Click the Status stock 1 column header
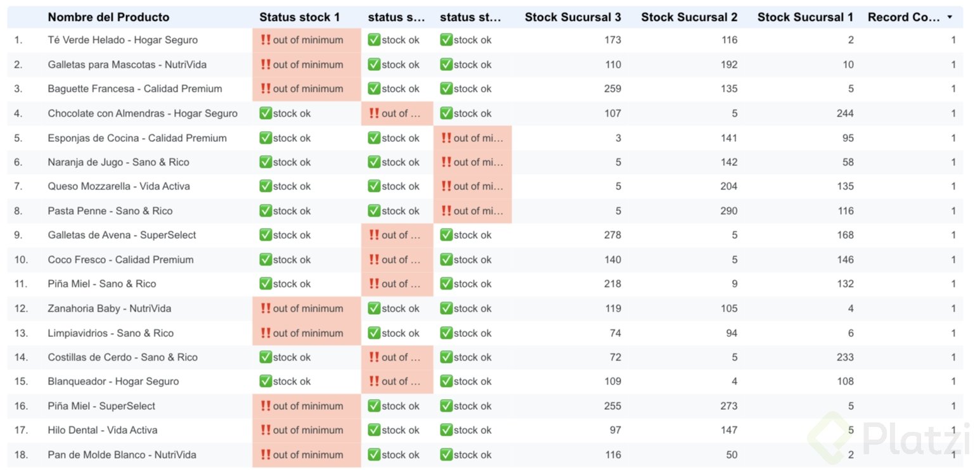 tap(299, 18)
